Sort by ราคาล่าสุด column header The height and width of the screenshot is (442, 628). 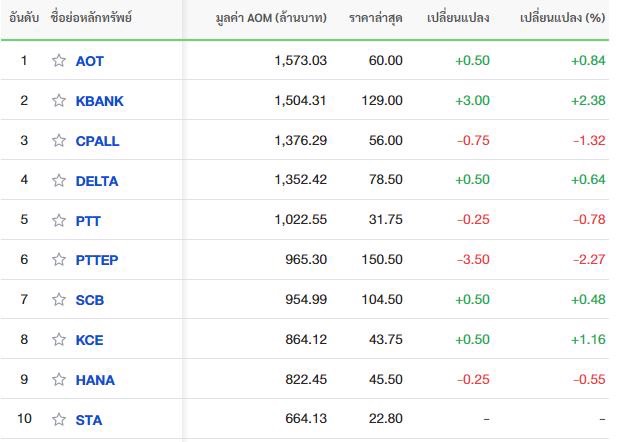click(x=376, y=18)
